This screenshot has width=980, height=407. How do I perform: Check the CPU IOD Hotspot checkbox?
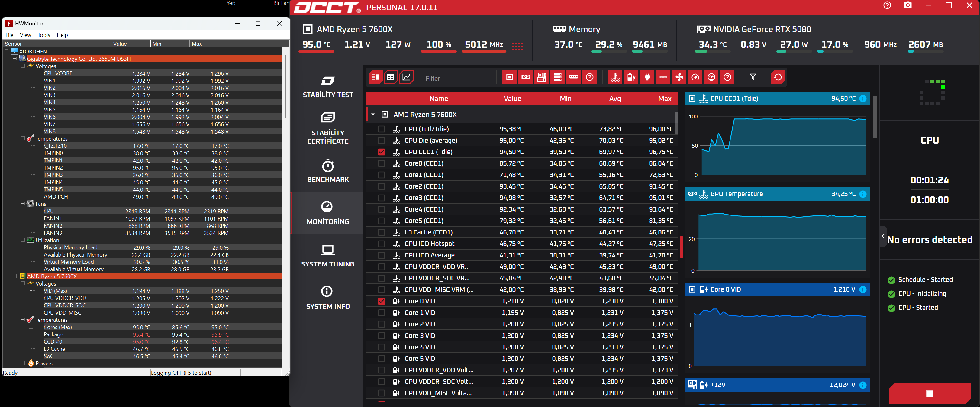point(381,244)
